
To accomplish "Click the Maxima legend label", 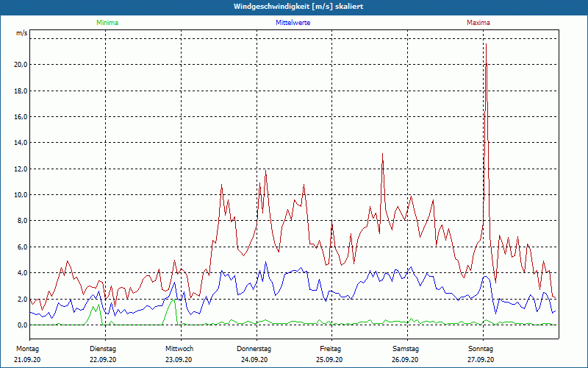I will 478,23.
